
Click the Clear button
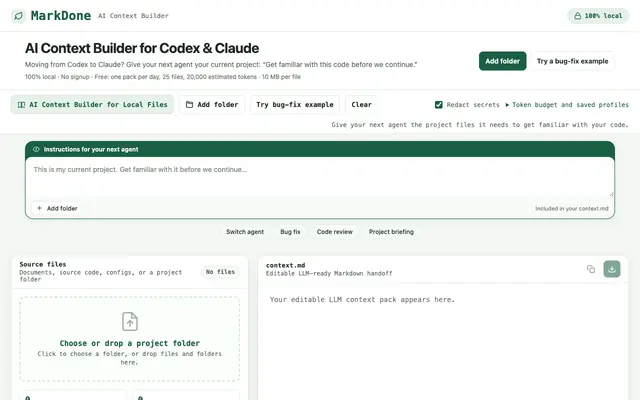pos(361,104)
